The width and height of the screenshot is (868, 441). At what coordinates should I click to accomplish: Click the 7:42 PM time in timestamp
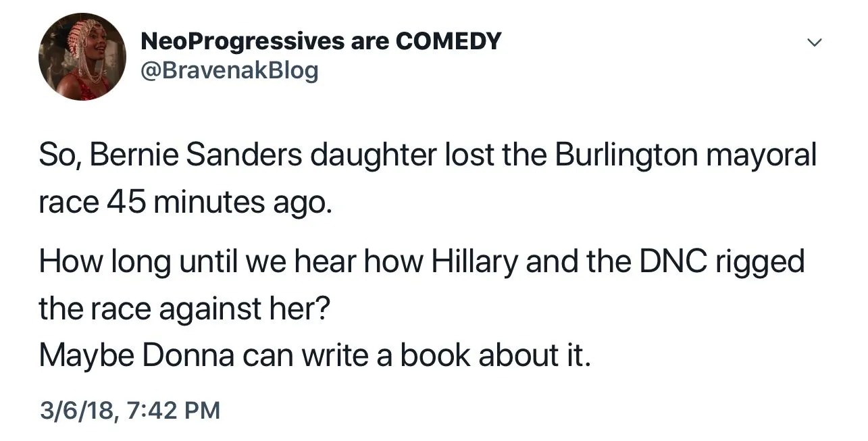172,410
